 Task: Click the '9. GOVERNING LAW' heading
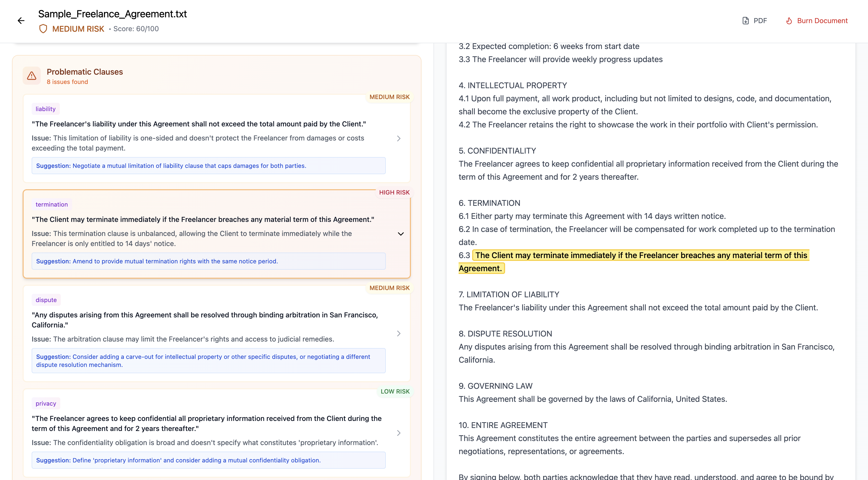click(x=496, y=386)
